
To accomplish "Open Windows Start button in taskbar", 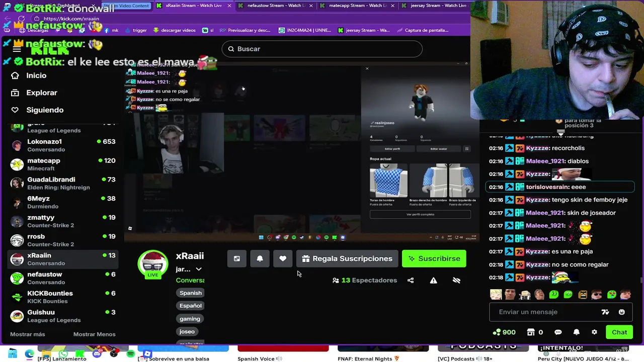I will [x=12, y=354].
